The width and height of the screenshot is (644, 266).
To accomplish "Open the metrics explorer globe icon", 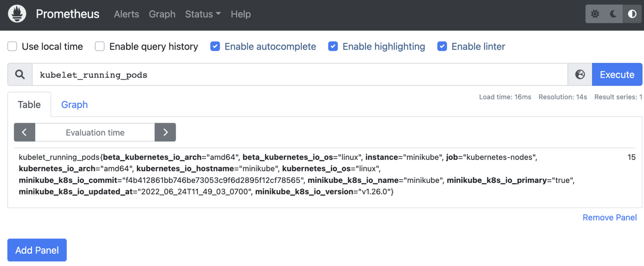I will [x=580, y=74].
